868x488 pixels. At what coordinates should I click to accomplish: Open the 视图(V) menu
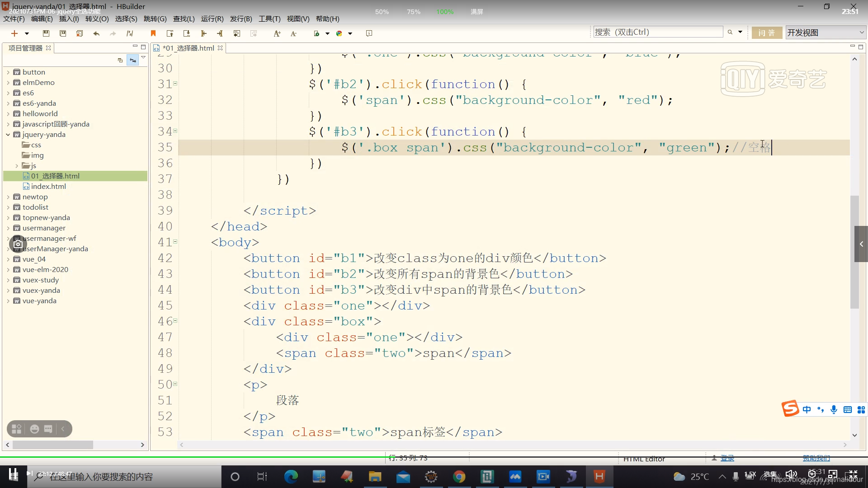pos(298,19)
